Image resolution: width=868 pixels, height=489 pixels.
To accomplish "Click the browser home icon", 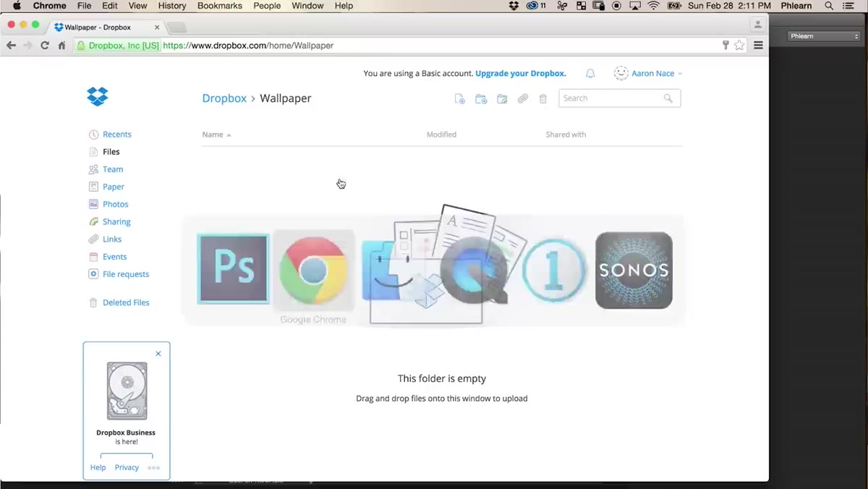I will (x=62, y=45).
